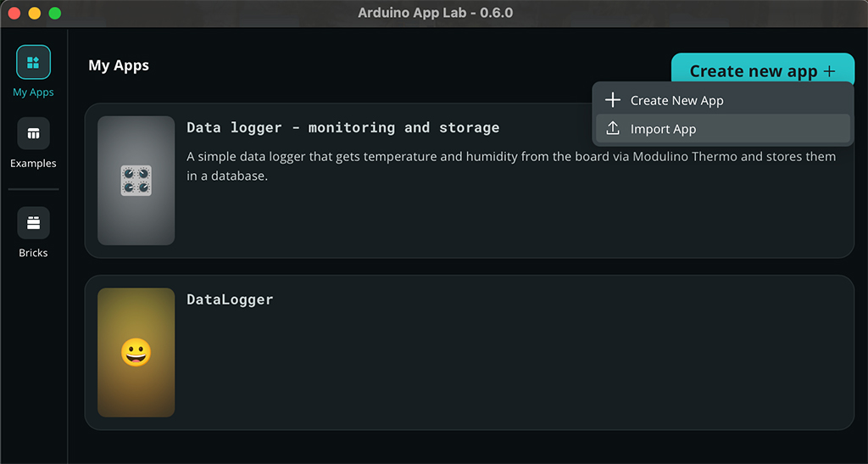Select the Examples label in the sidebar
868x464 pixels.
[33, 163]
